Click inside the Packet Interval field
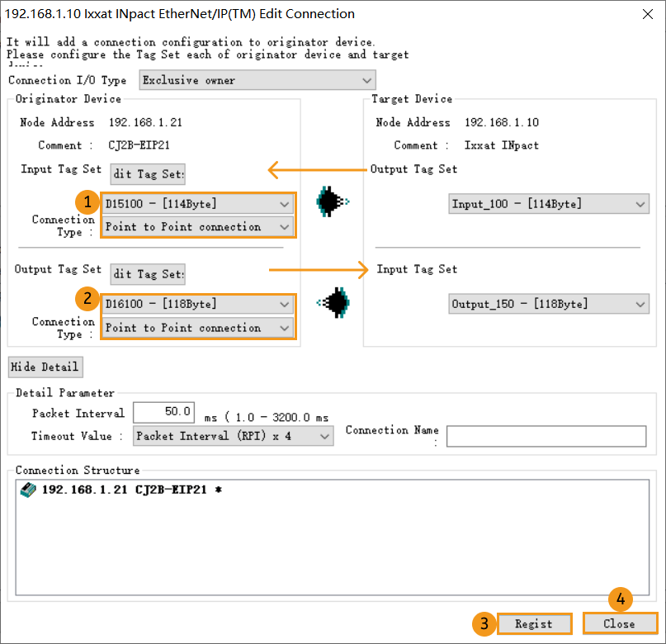This screenshot has height=644, width=666. tap(163, 412)
